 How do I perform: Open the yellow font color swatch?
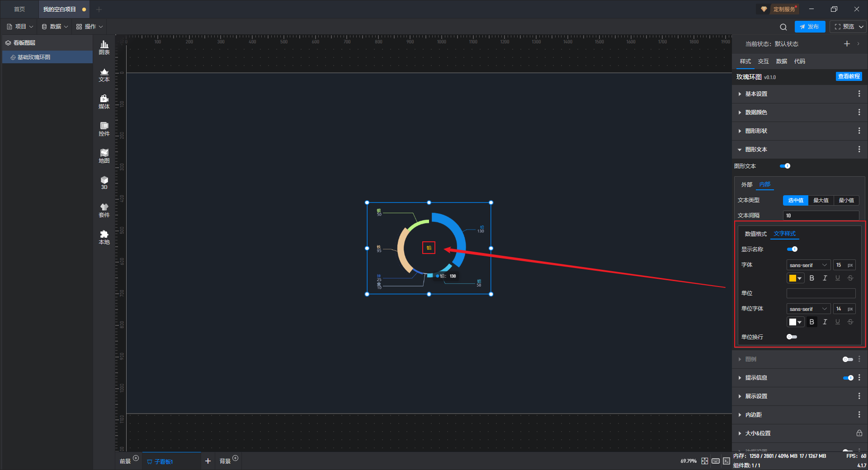(x=795, y=278)
